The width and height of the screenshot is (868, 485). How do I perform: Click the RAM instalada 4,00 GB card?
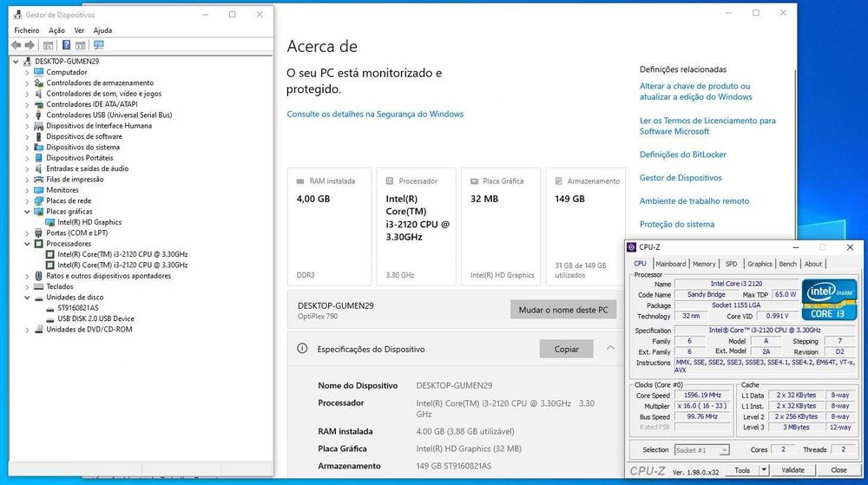tap(329, 227)
